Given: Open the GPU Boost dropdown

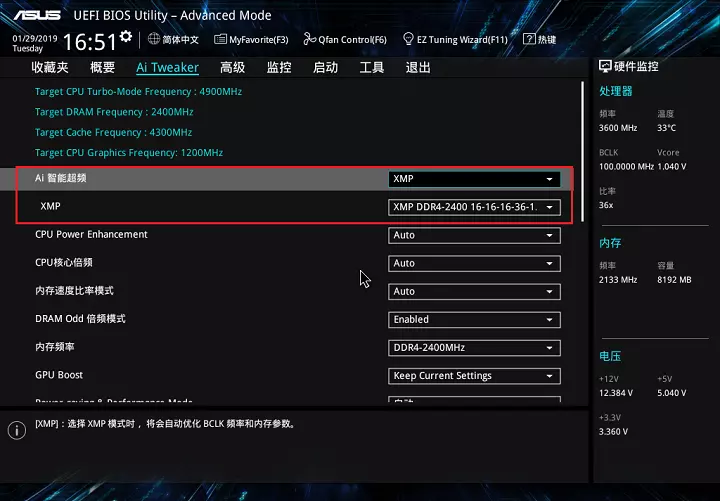Looking at the screenshot, I should point(474,376).
